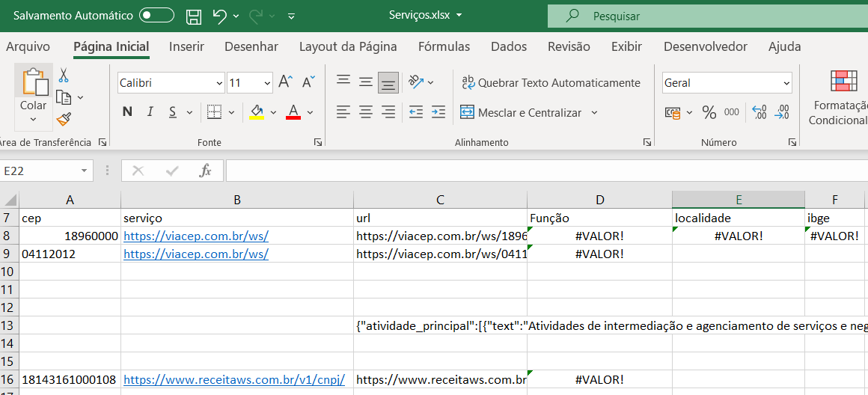Image resolution: width=868 pixels, height=395 pixels.
Task: Click the Align Right icon
Action: tap(388, 112)
